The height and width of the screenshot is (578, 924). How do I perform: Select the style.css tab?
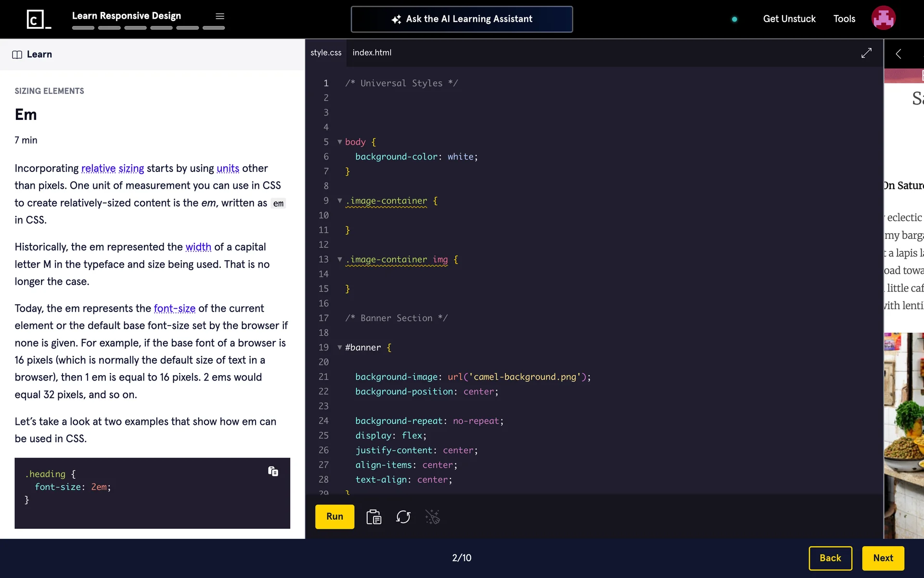pyautogui.click(x=326, y=53)
